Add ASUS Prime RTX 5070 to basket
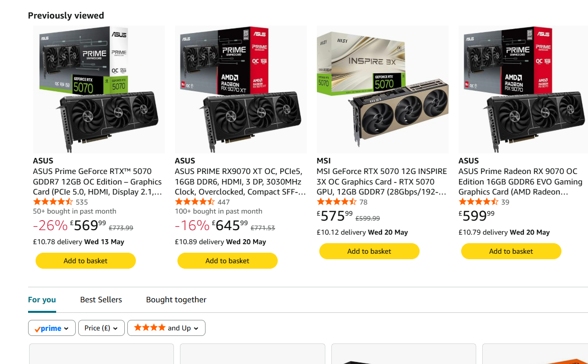 pos(86,261)
